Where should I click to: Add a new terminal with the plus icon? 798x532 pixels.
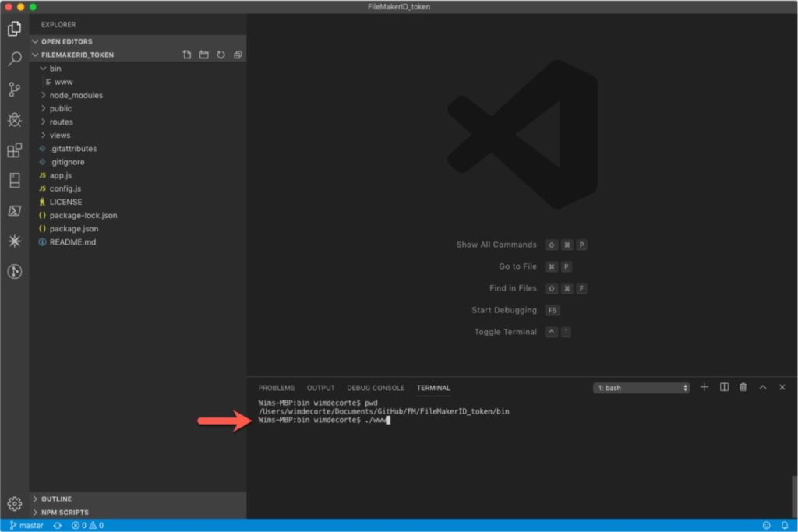(x=704, y=387)
